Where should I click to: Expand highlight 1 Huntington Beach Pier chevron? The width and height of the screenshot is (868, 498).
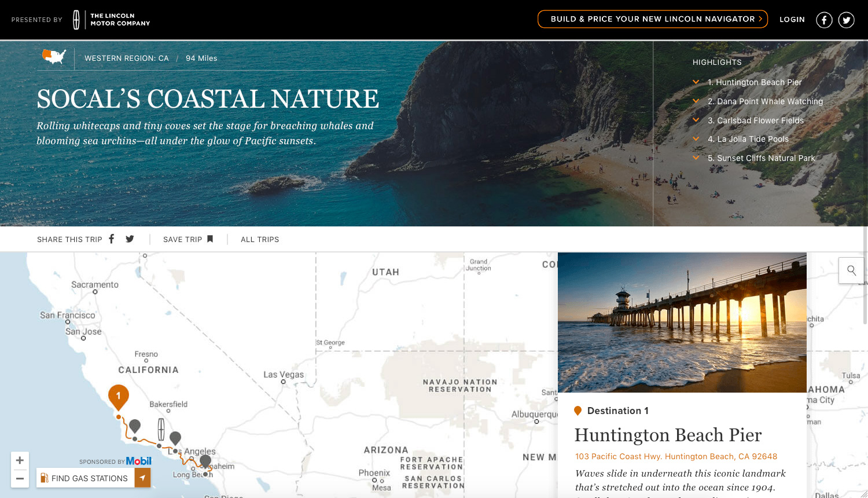pyautogui.click(x=696, y=82)
